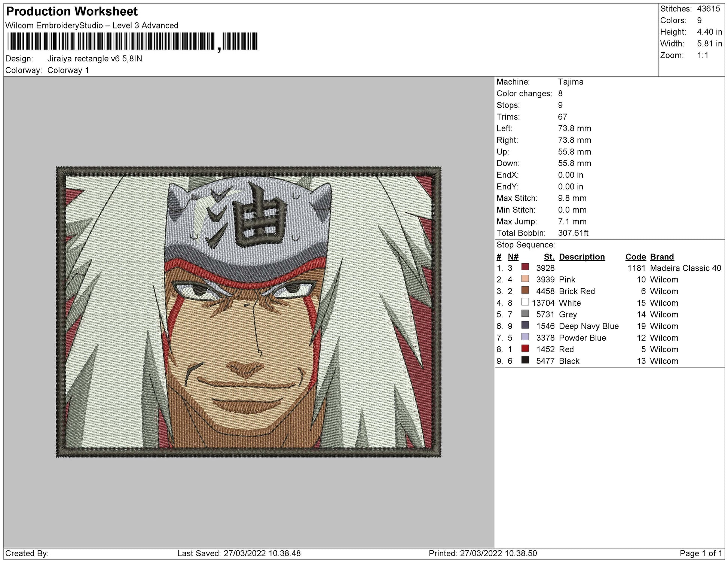Click the 'Created By:' footer label

[27, 553]
